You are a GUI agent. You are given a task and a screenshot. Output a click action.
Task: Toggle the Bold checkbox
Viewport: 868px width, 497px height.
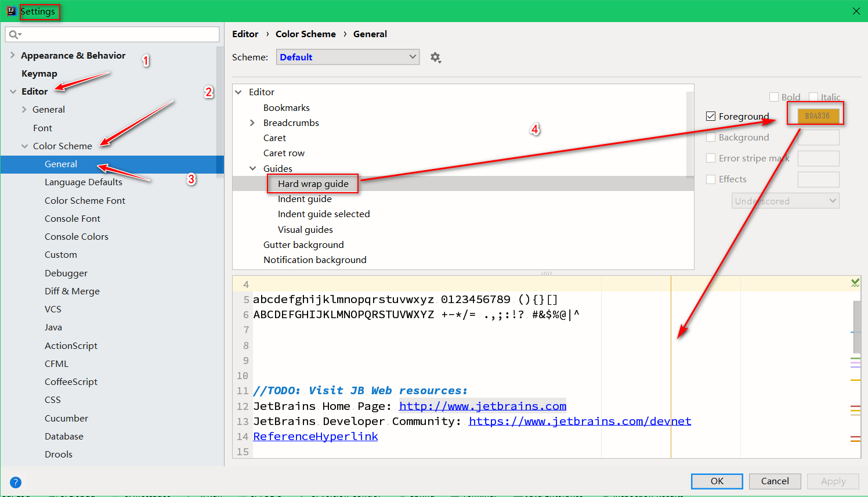(774, 97)
